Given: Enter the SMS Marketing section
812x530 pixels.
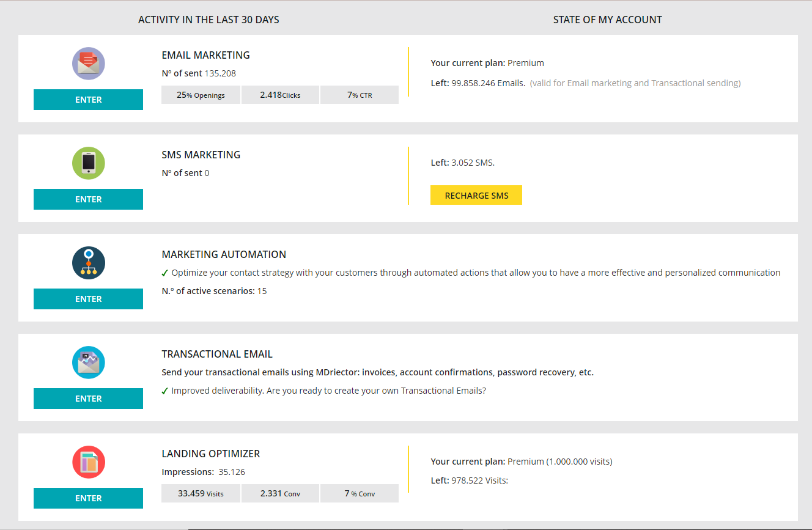Looking at the screenshot, I should coord(88,199).
